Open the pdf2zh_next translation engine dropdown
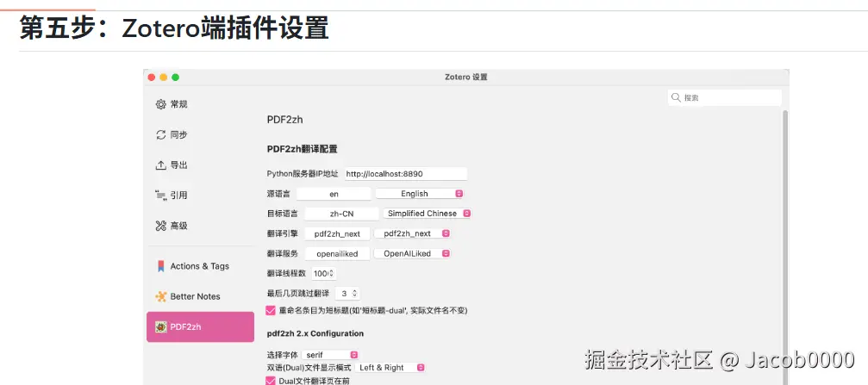The width and height of the screenshot is (868, 385). pyautogui.click(x=412, y=233)
